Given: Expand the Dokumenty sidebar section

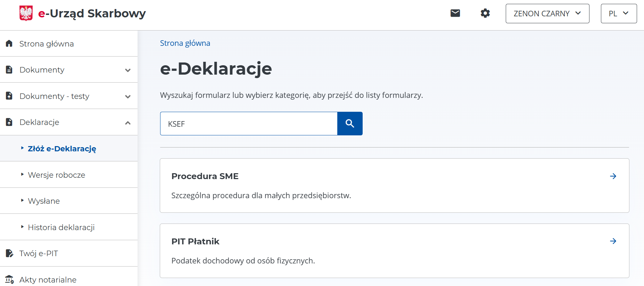Looking at the screenshot, I should click(x=128, y=70).
